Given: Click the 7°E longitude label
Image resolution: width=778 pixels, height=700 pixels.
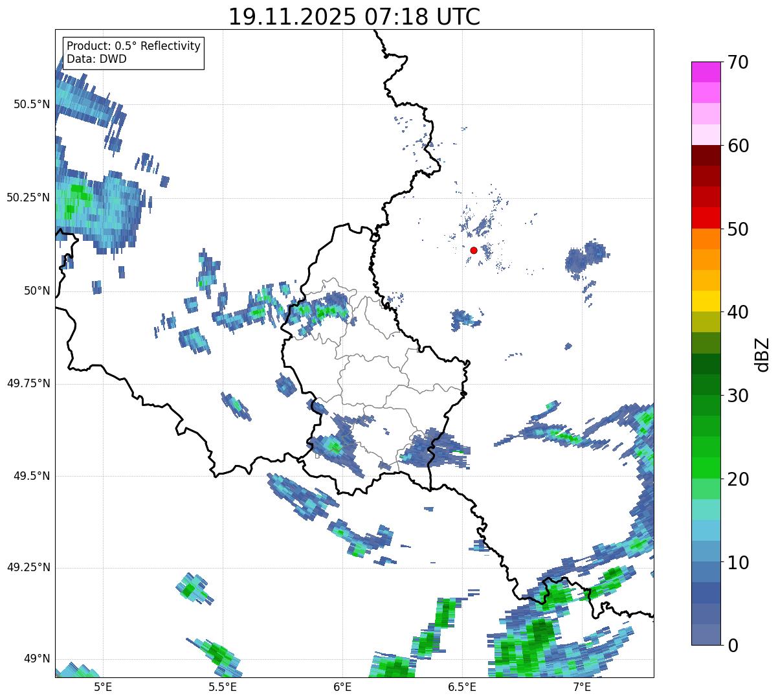Looking at the screenshot, I should point(582,686).
